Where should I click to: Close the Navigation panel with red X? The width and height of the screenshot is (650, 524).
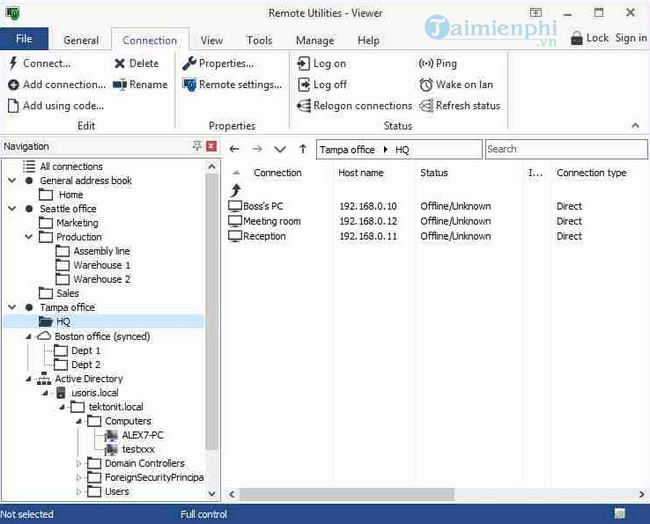(211, 146)
